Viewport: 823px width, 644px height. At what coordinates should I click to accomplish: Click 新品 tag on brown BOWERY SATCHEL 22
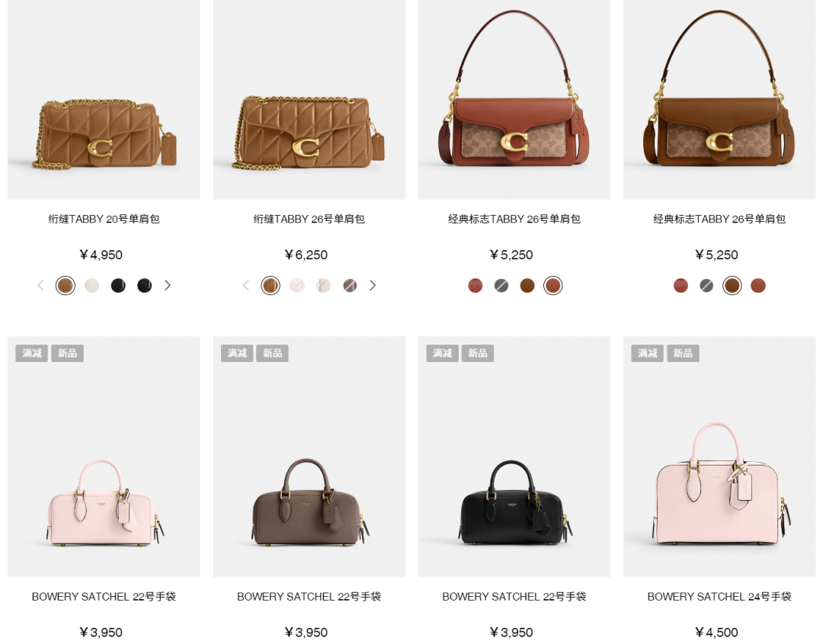[x=272, y=353]
